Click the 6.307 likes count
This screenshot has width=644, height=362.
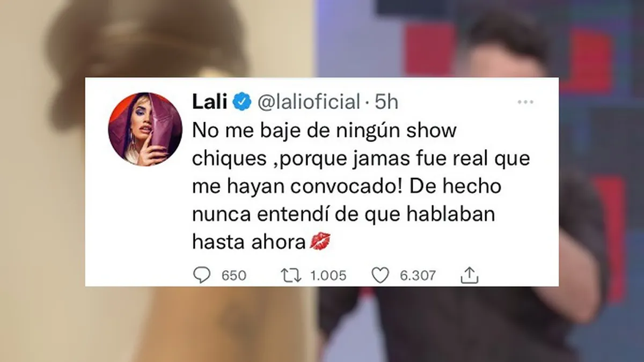tap(418, 276)
